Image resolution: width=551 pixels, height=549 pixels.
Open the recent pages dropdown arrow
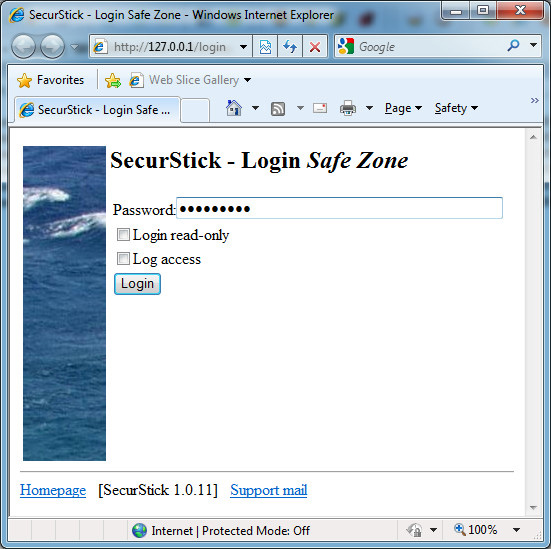74,46
